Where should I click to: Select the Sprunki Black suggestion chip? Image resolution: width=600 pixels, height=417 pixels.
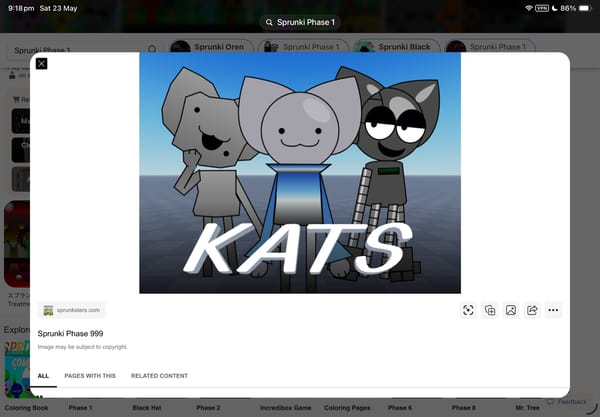(396, 47)
